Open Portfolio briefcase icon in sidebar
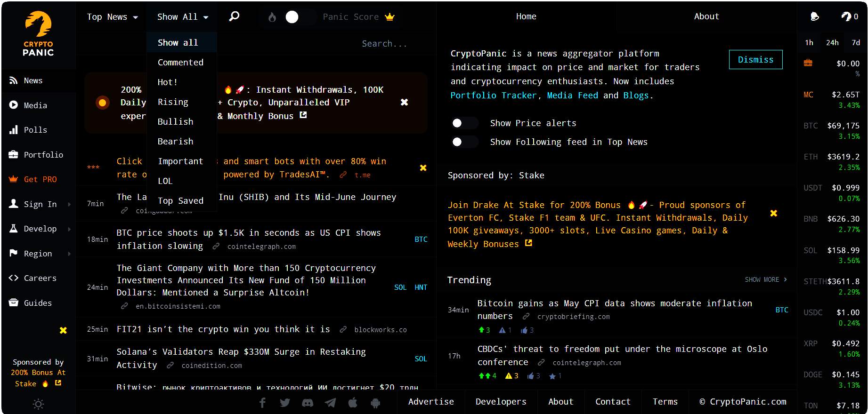 click(x=13, y=155)
